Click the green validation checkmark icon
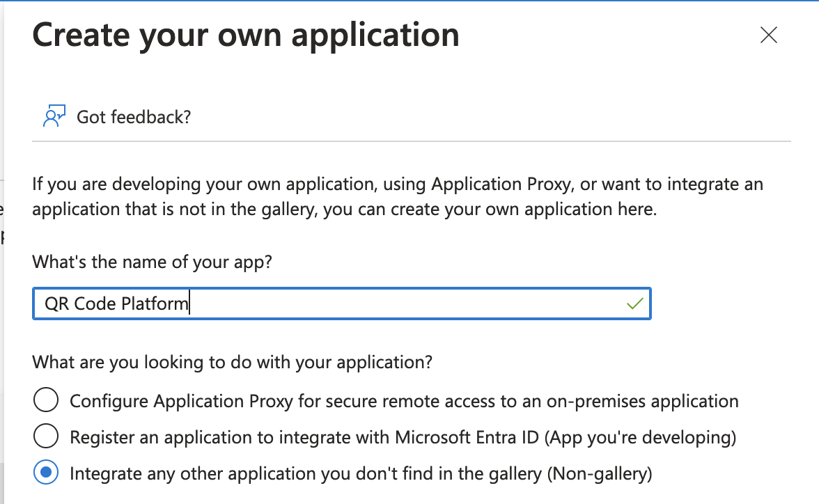Screen dimensions: 819x504 (x=634, y=304)
